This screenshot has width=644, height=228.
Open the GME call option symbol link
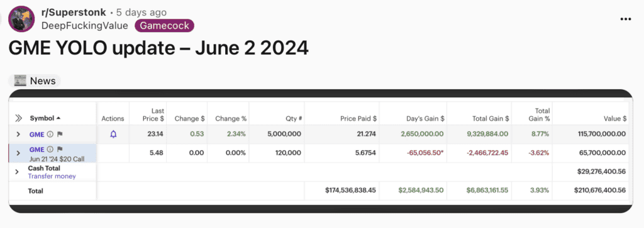(x=37, y=149)
